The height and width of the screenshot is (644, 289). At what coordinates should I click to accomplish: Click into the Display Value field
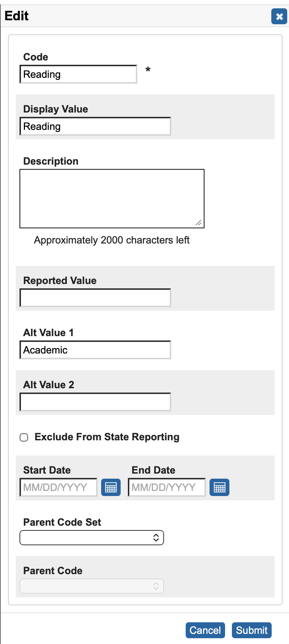point(95,127)
